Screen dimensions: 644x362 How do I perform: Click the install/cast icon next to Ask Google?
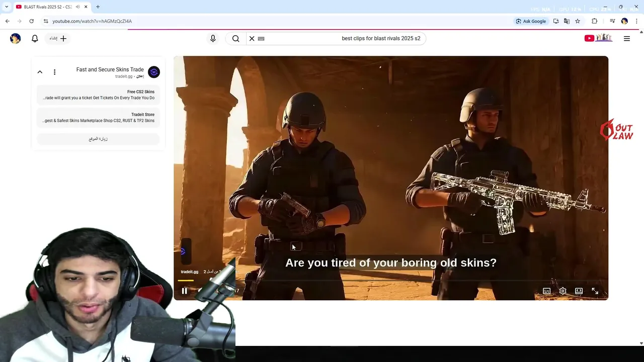[x=556, y=21]
